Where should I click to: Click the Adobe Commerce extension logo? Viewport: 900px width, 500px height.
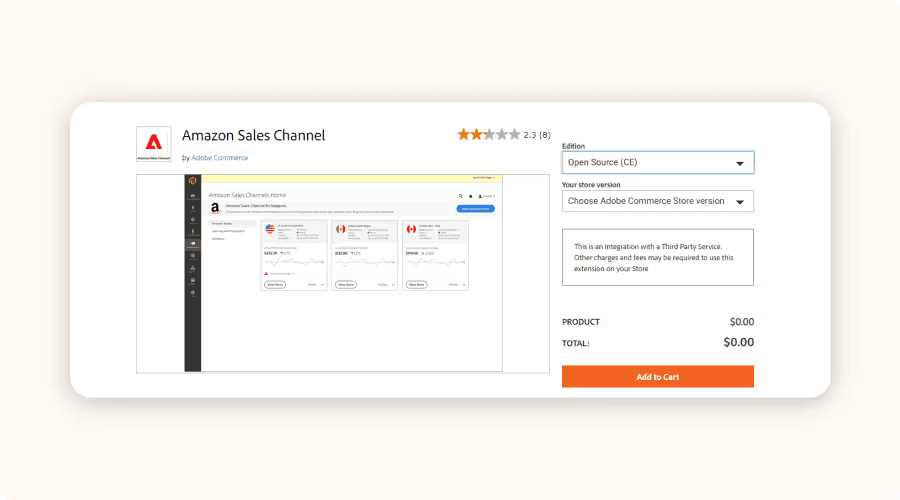(x=154, y=144)
